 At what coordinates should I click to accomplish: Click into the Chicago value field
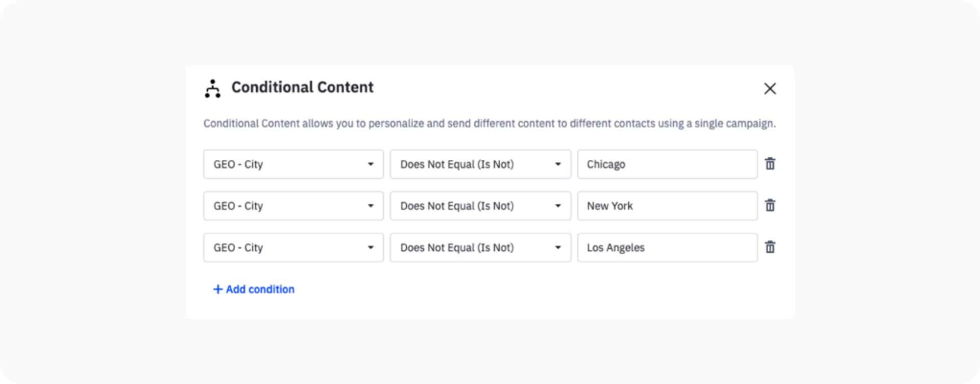[x=667, y=164]
